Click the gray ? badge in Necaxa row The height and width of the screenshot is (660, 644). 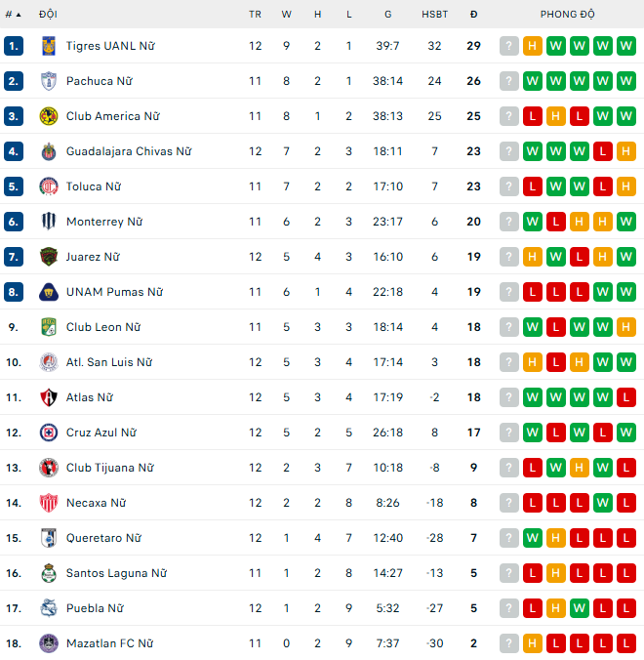tap(509, 503)
